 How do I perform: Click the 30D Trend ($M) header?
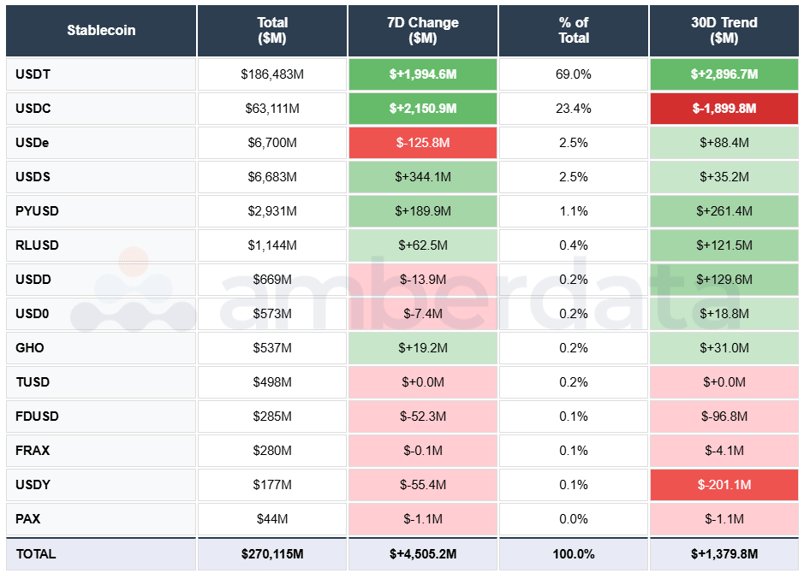[x=724, y=31]
